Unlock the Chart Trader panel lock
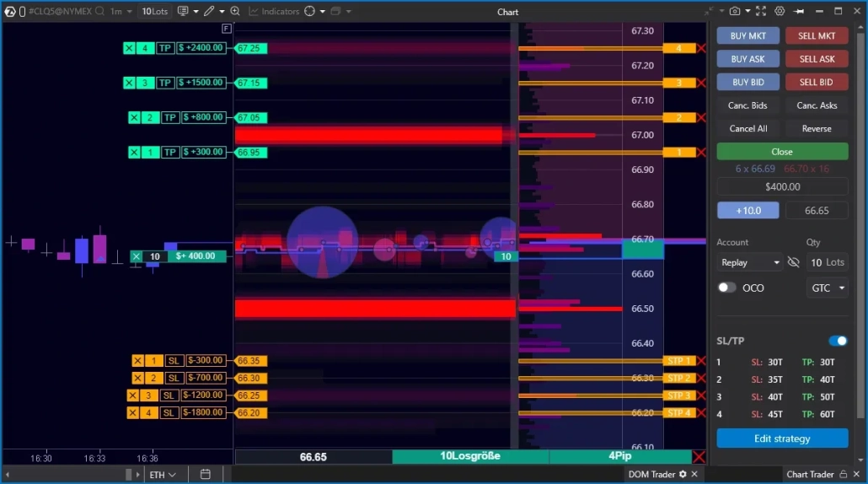Screen dimensions: 868x484 point(843,474)
